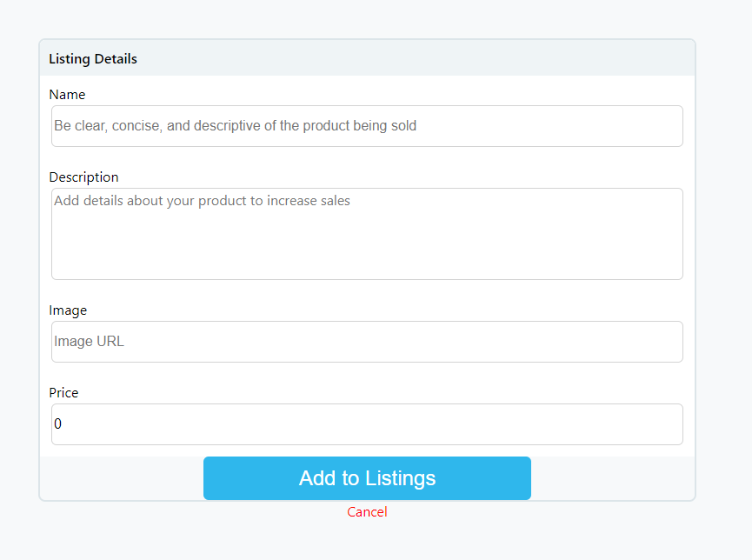Click the Price label
This screenshot has width=752, height=560.
[63, 392]
